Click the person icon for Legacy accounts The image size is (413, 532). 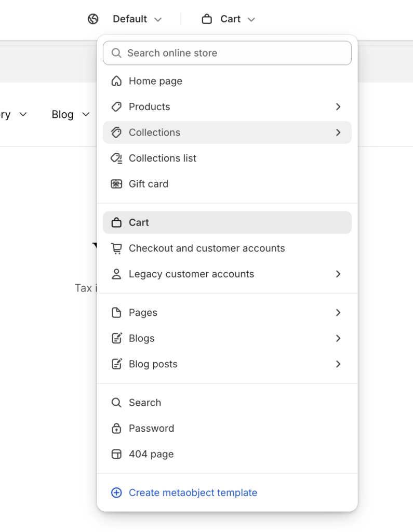116,274
